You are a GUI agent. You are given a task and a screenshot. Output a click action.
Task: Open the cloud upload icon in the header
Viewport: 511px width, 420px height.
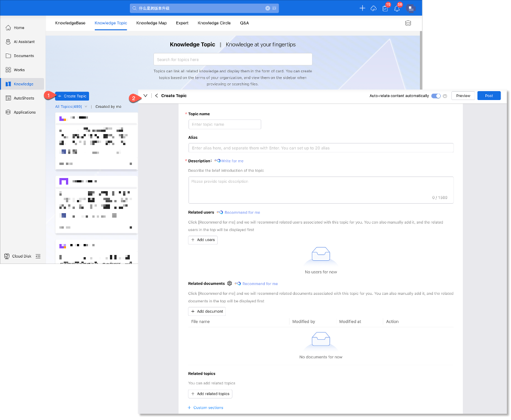[373, 8]
